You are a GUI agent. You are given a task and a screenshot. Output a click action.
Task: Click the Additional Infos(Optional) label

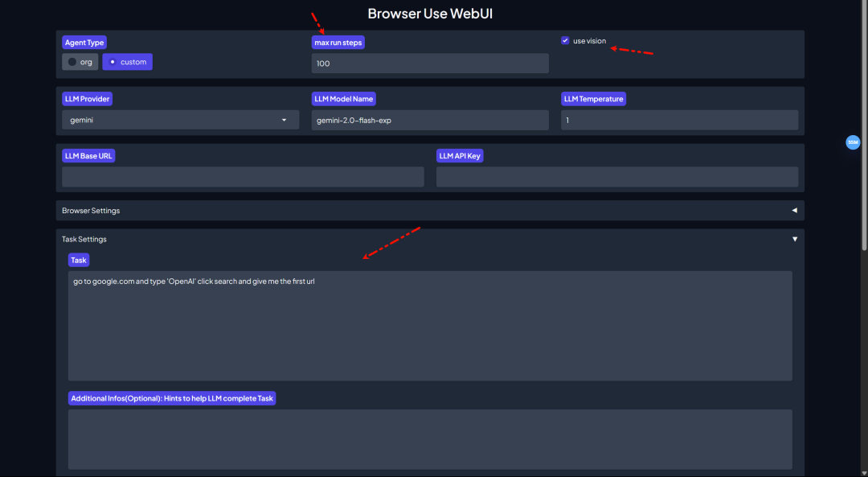tap(172, 398)
